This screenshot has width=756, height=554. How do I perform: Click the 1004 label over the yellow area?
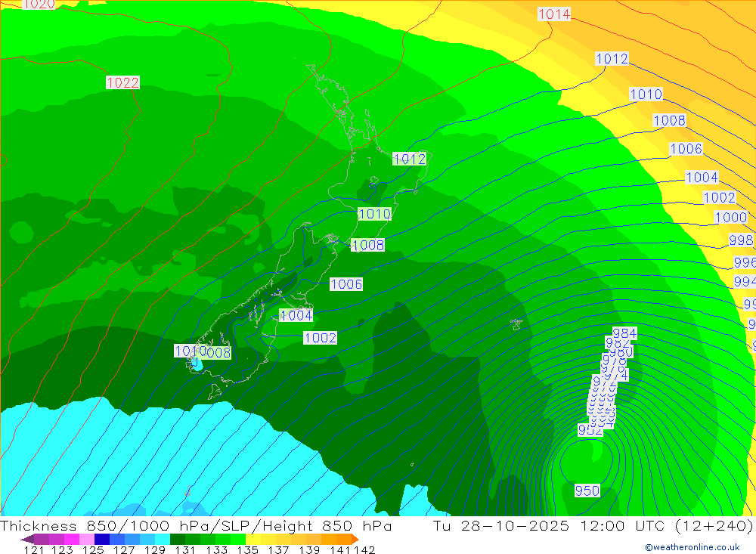coord(702,178)
